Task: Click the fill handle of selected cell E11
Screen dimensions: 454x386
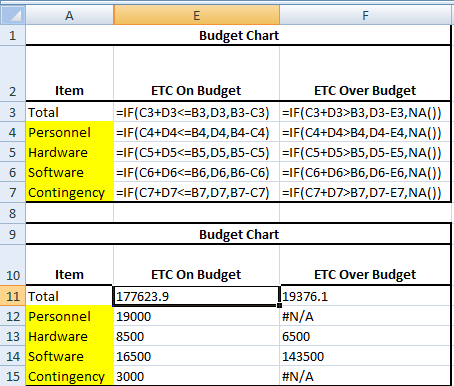Action: click(279, 305)
